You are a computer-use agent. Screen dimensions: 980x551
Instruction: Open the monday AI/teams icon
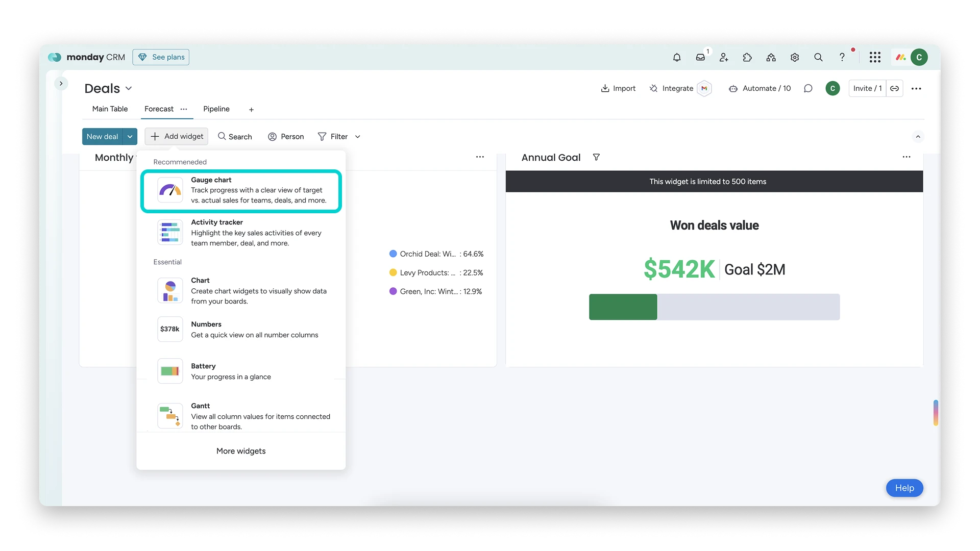[771, 58]
